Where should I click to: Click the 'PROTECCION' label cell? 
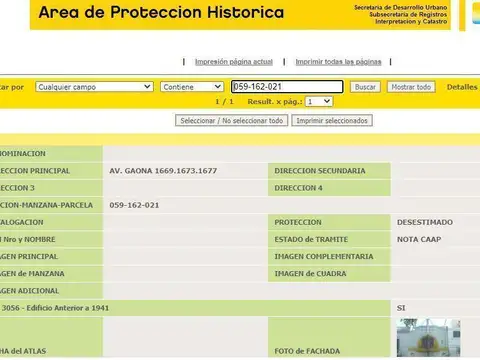329,222
